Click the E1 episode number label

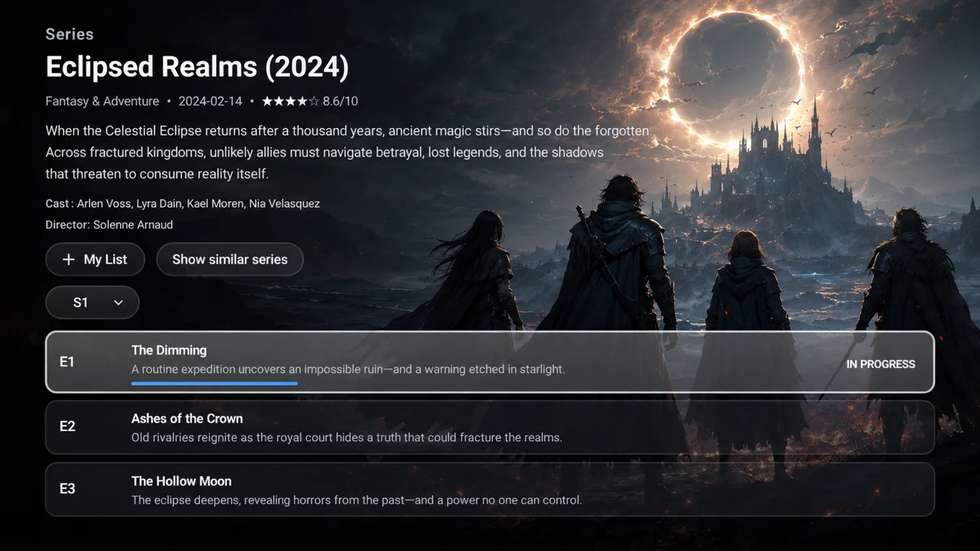pyautogui.click(x=67, y=362)
